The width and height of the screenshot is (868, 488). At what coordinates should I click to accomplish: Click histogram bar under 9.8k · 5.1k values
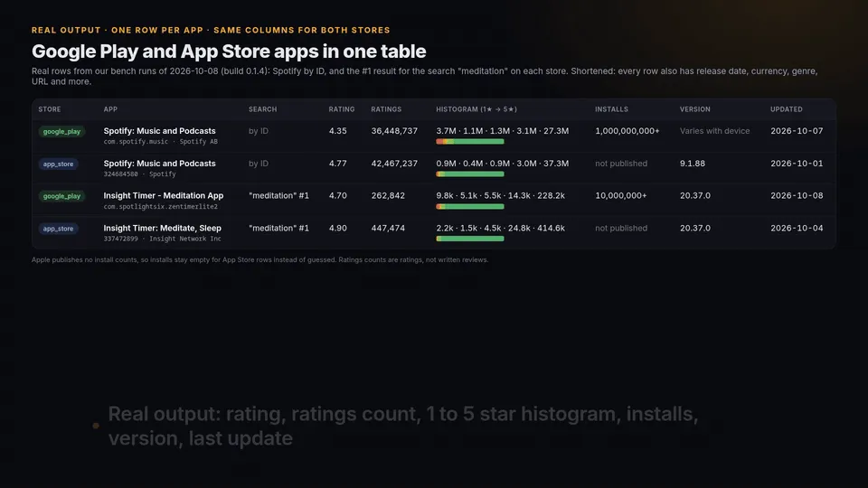470,206
